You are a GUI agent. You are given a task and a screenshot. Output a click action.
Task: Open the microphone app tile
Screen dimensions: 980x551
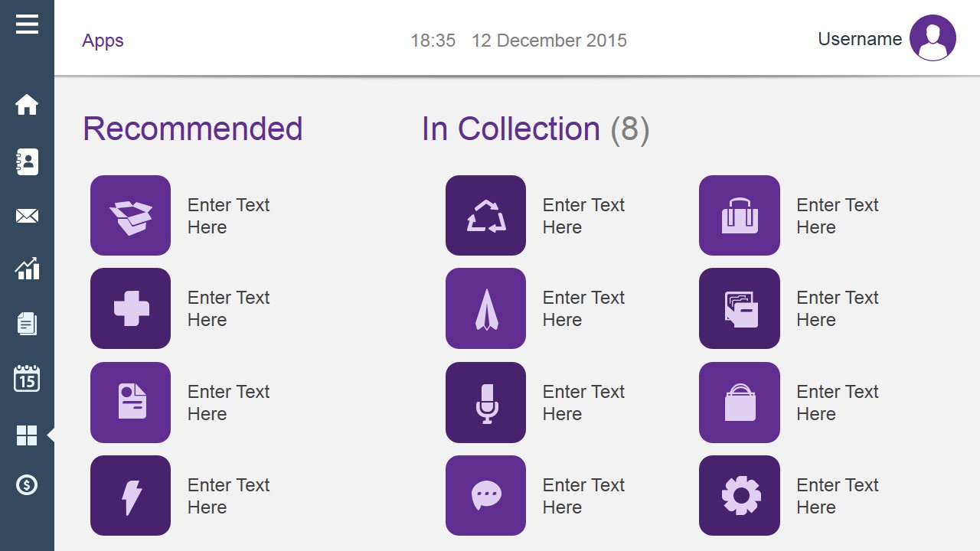pyautogui.click(x=485, y=403)
